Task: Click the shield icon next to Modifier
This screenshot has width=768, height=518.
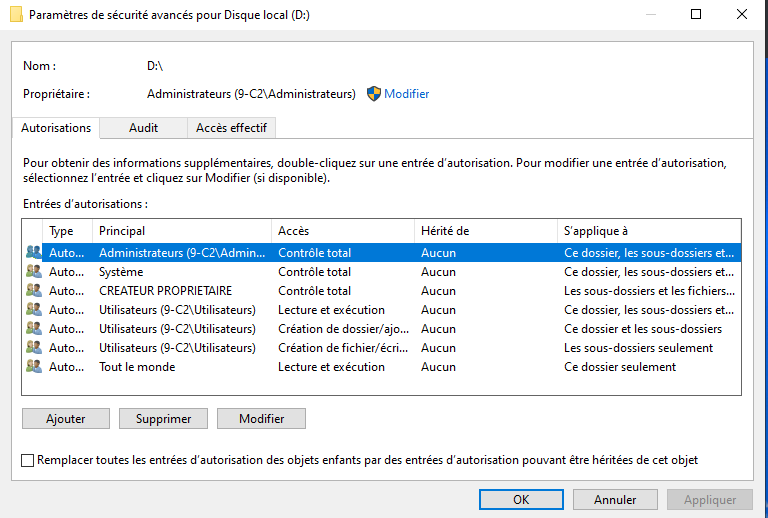Action: pyautogui.click(x=374, y=94)
